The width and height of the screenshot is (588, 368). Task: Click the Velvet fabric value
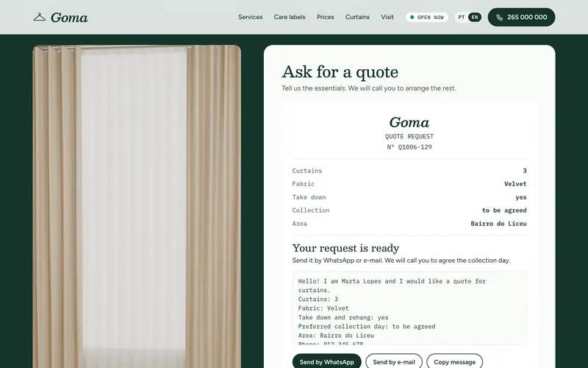click(515, 184)
